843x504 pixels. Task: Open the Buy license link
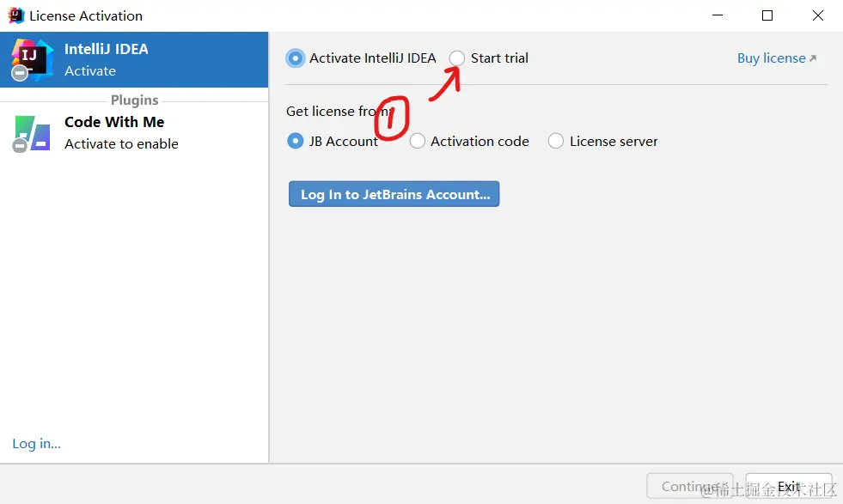(777, 58)
